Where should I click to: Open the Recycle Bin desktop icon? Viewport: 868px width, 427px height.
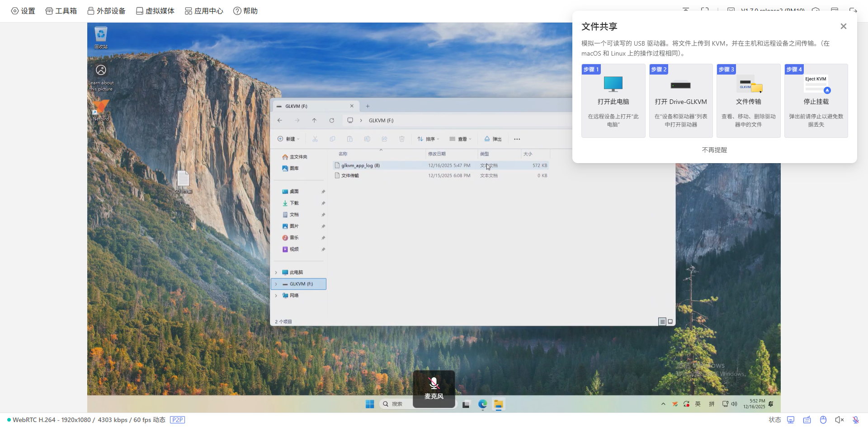pos(101,37)
